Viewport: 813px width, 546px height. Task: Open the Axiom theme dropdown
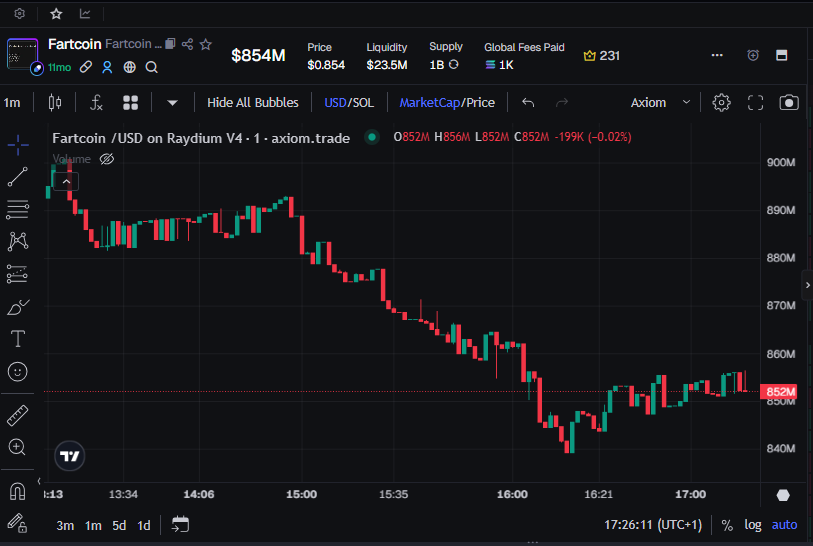[x=660, y=103]
